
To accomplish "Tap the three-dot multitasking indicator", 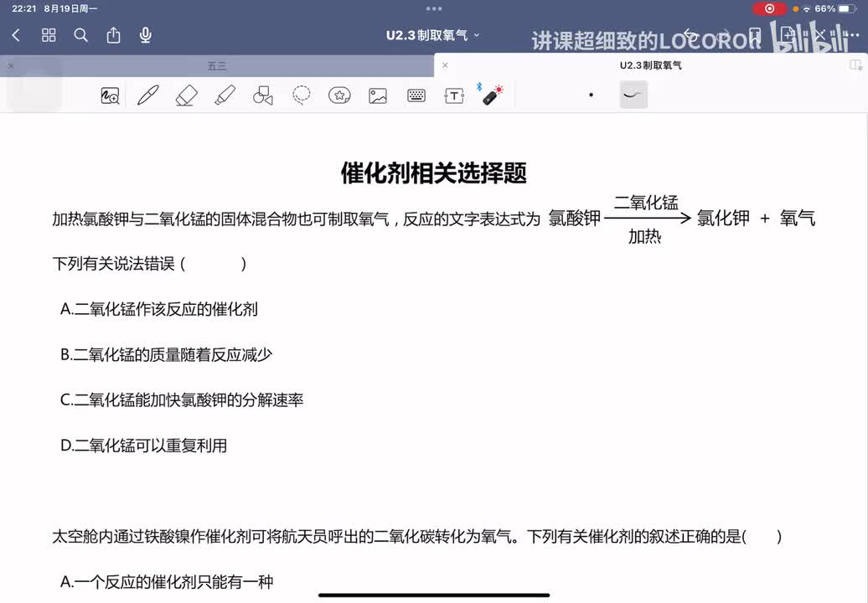I will point(434,9).
